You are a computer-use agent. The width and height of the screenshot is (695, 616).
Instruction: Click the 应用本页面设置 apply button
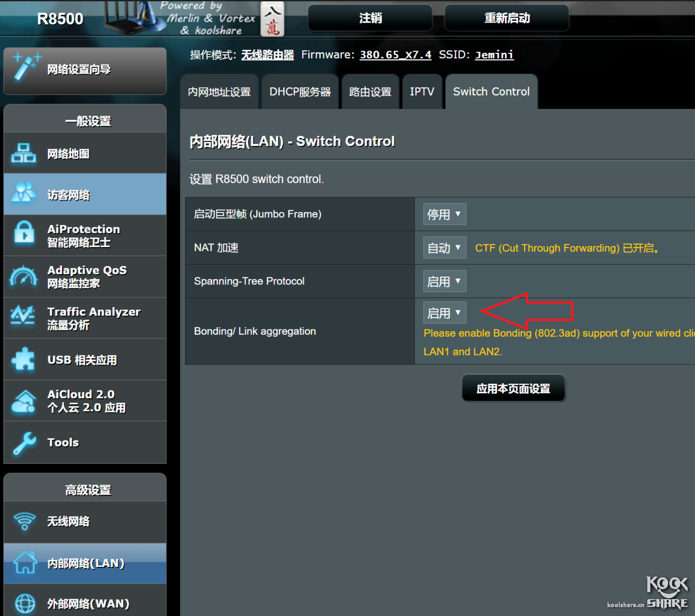(513, 388)
